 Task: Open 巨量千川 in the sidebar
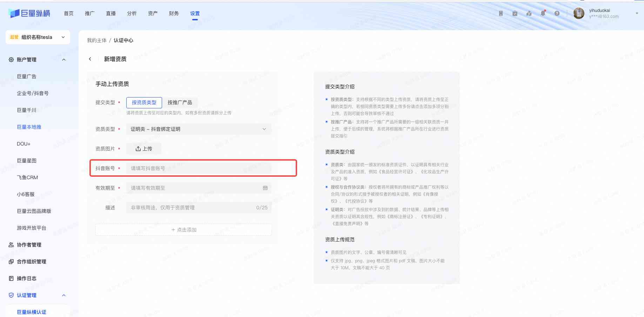[x=27, y=110]
